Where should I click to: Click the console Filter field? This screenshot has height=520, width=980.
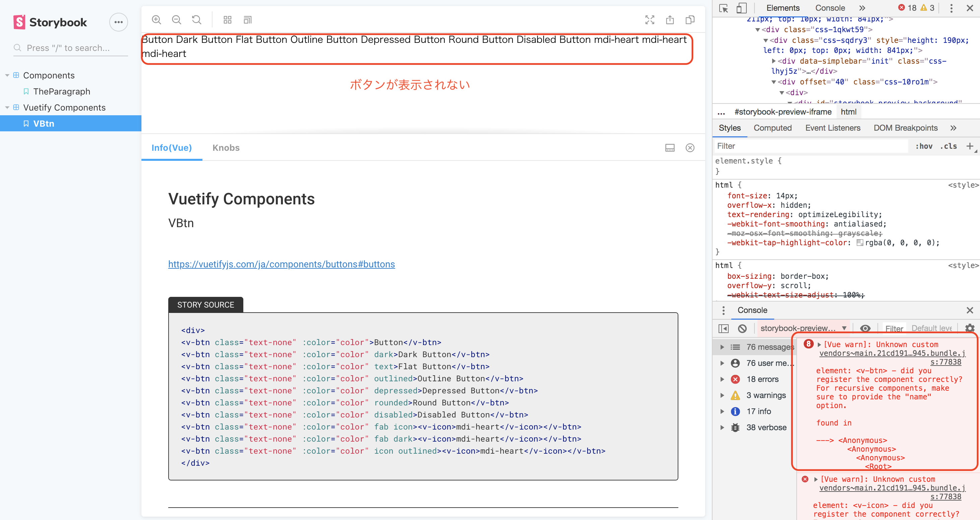pos(894,328)
